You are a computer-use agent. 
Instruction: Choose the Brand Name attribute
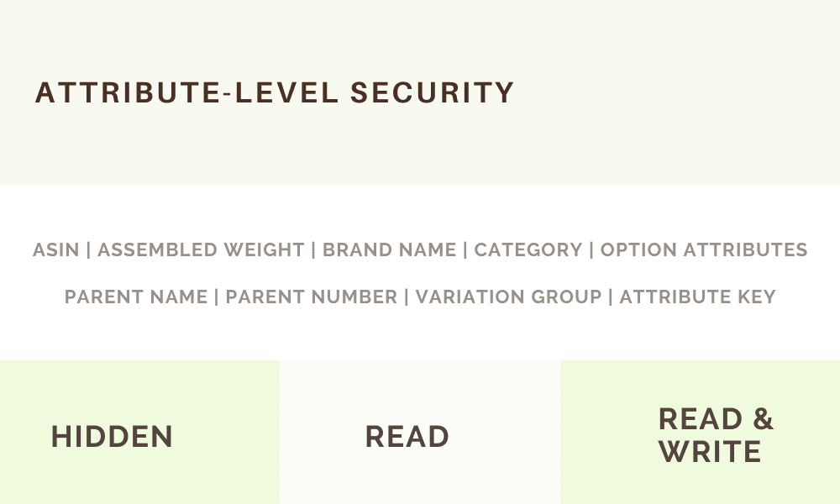click(x=390, y=250)
